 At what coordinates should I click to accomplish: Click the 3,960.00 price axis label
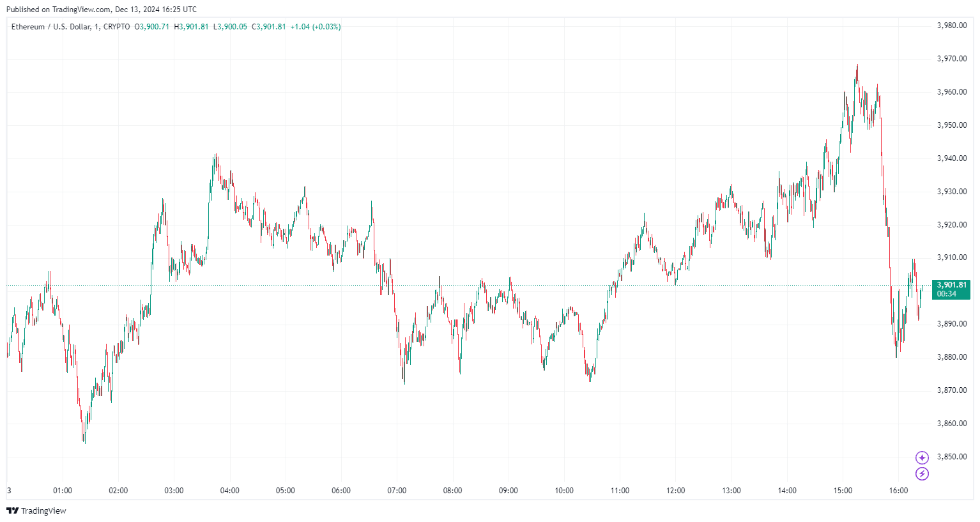point(952,92)
